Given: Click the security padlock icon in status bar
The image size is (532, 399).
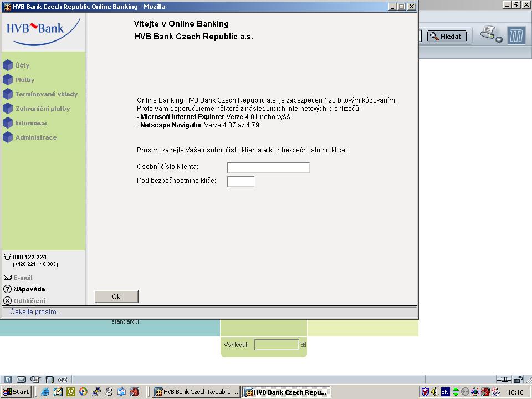Looking at the screenshot, I should 518,379.
